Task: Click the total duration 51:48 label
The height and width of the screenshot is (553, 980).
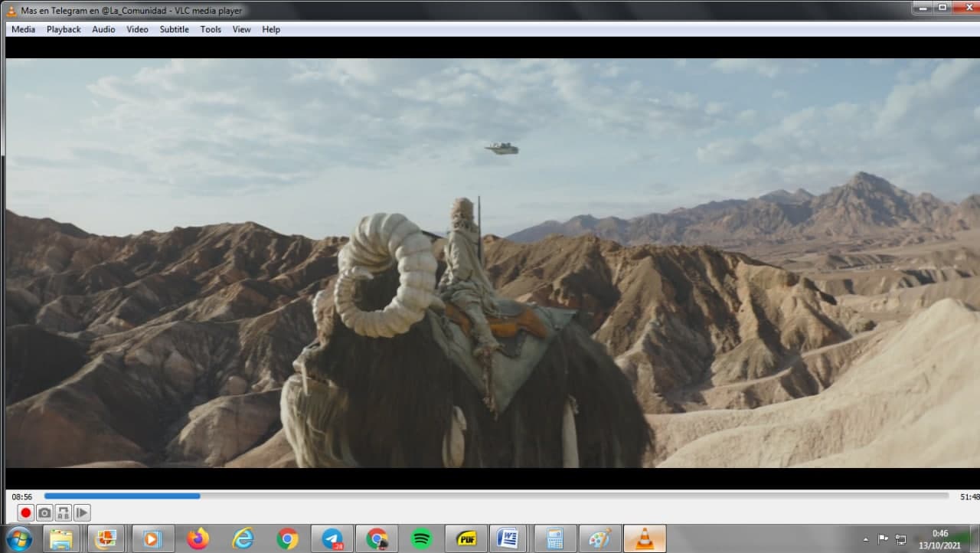Action: click(x=969, y=496)
